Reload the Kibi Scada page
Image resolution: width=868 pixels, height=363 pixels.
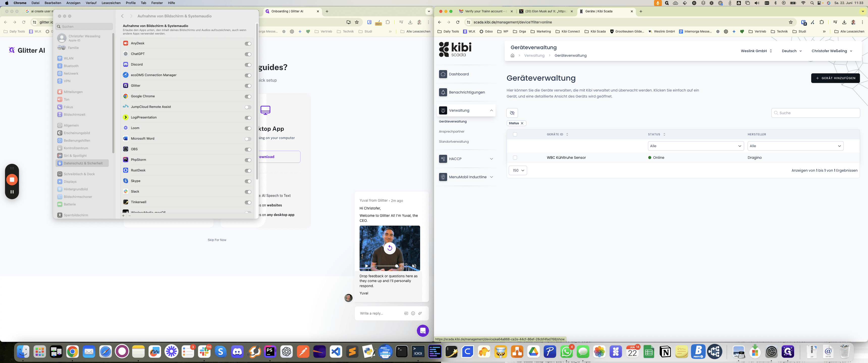457,22
